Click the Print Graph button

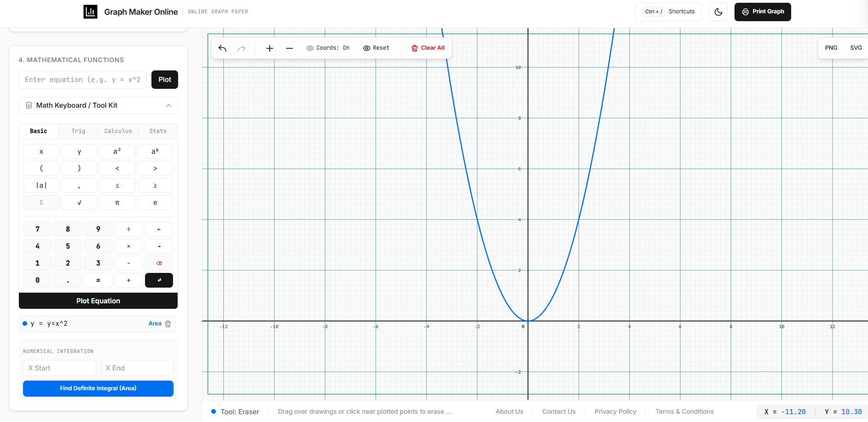[763, 12]
